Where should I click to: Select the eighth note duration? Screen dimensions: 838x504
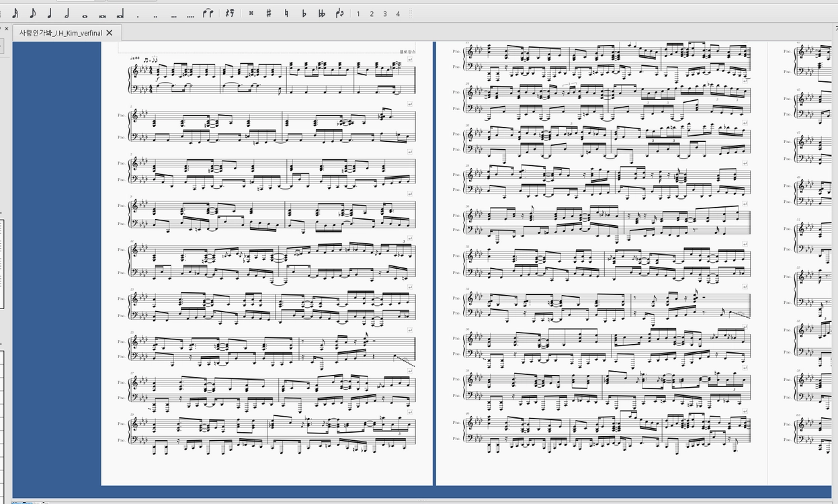[x=32, y=13]
